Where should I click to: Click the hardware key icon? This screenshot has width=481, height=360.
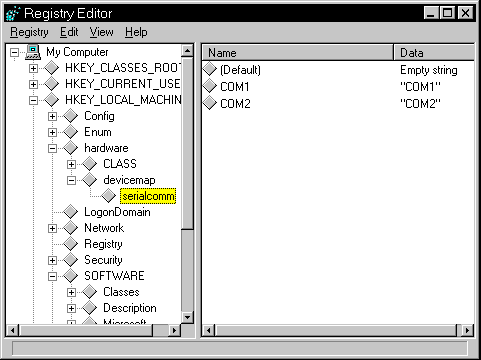tap(71, 148)
